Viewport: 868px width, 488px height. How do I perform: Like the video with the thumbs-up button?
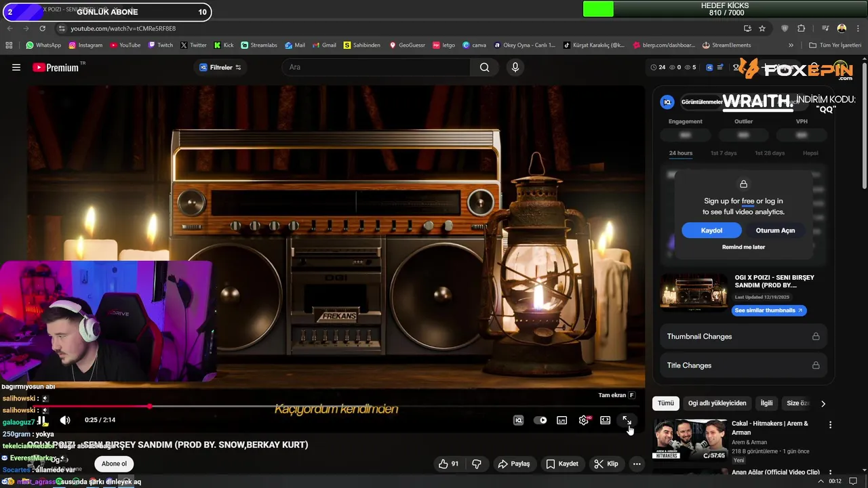448,464
